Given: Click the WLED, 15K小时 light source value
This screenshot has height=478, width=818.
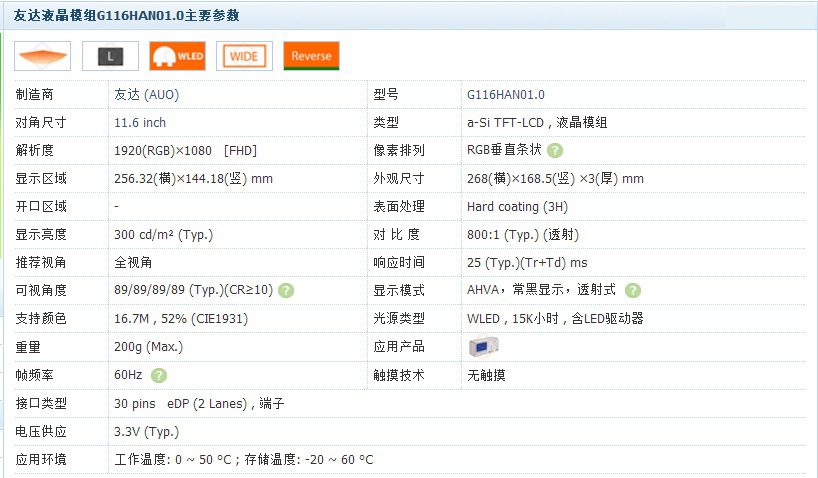Looking at the screenshot, I should [555, 319].
